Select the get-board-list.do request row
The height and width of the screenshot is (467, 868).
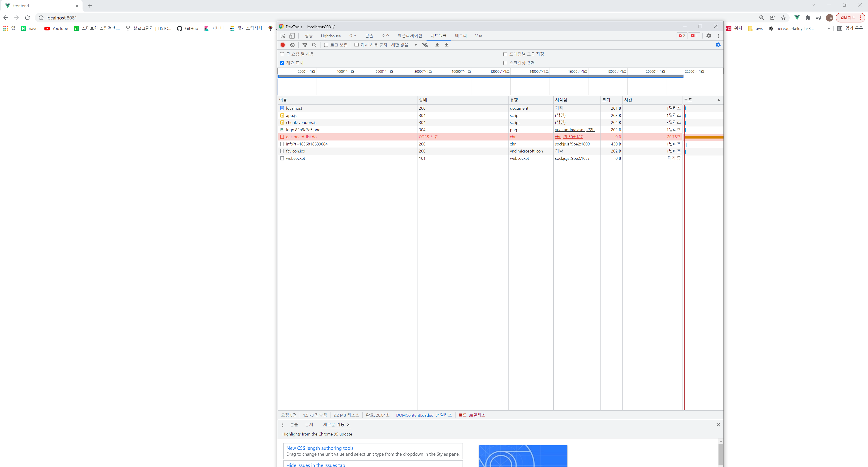[301, 137]
